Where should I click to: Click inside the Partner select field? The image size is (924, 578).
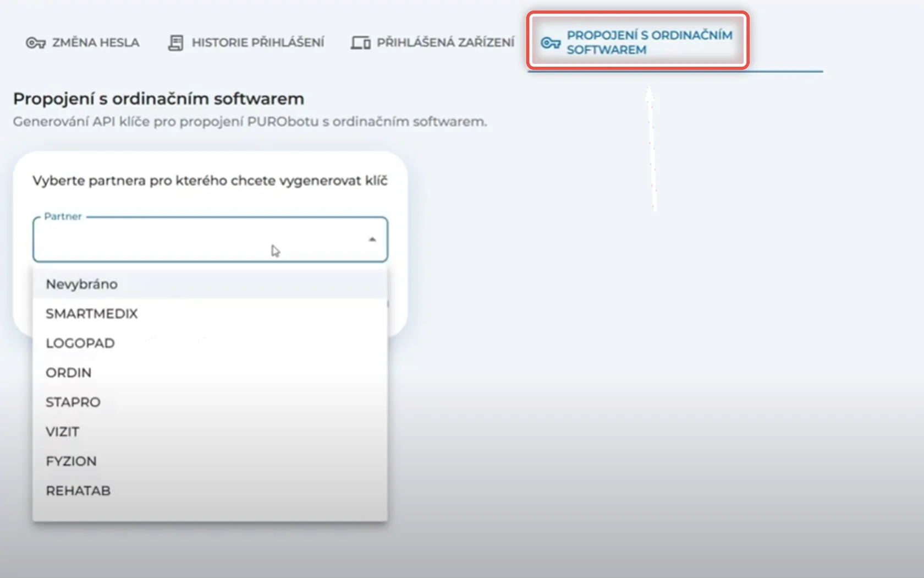210,239
